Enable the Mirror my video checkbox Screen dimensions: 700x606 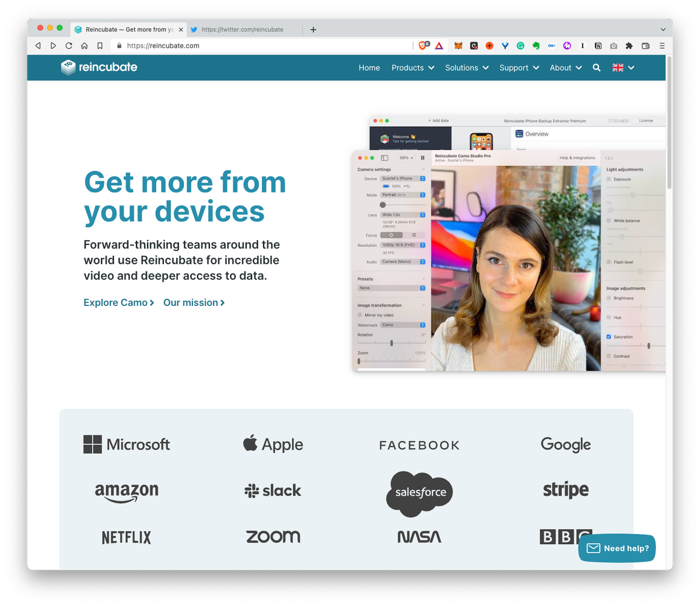359,315
